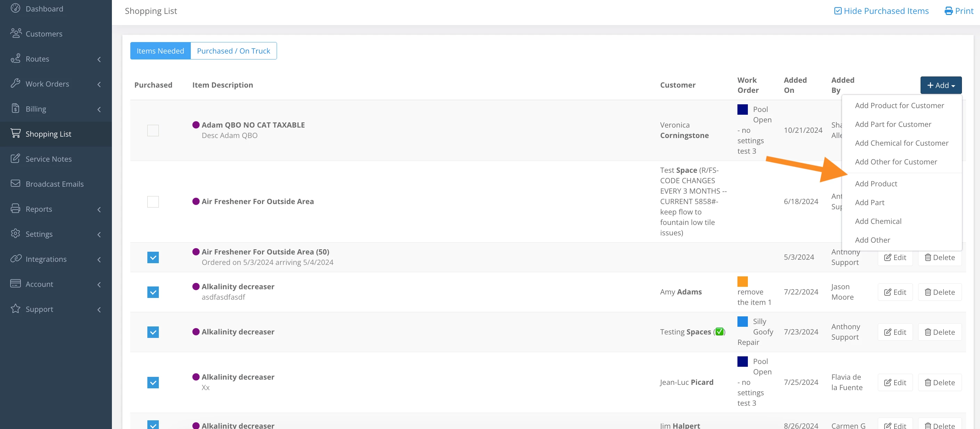The height and width of the screenshot is (429, 980).
Task: Click the Shopping List cart icon
Action: click(x=15, y=133)
